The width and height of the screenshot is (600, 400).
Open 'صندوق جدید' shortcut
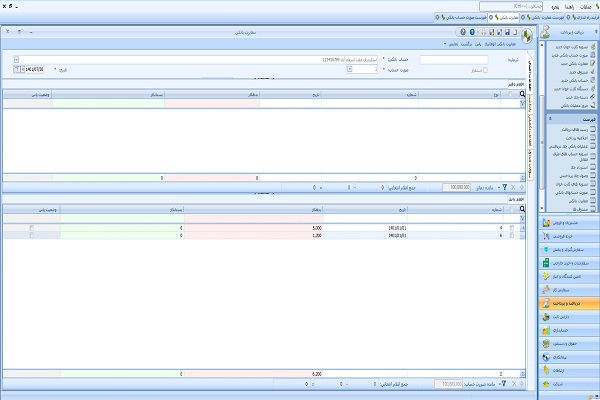point(582,72)
